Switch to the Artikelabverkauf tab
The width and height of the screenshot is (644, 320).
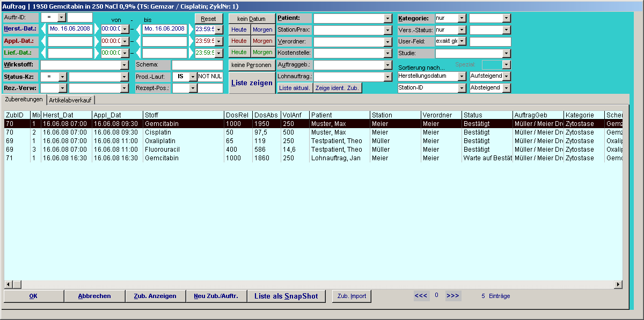coord(71,100)
